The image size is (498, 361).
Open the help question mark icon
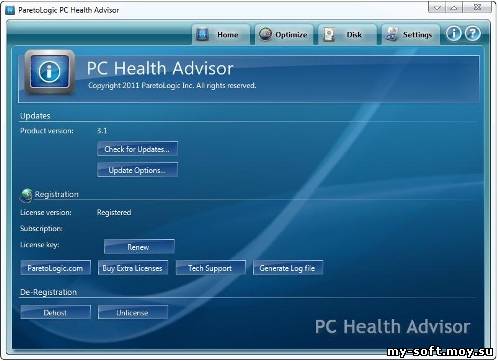[x=473, y=33]
